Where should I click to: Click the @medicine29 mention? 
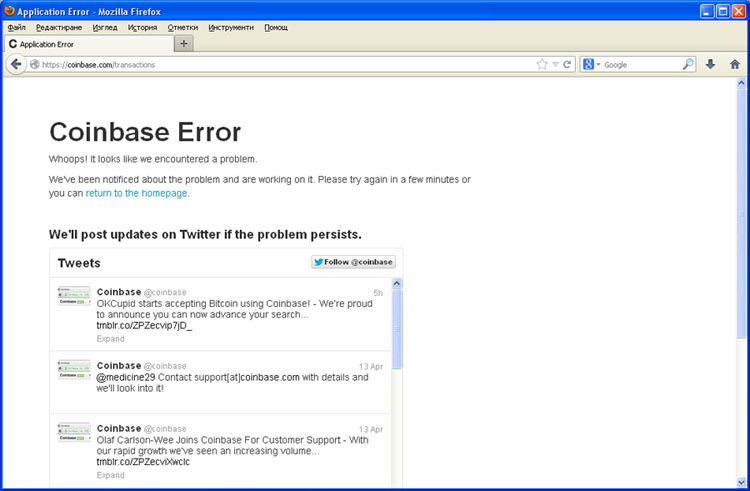click(x=126, y=377)
